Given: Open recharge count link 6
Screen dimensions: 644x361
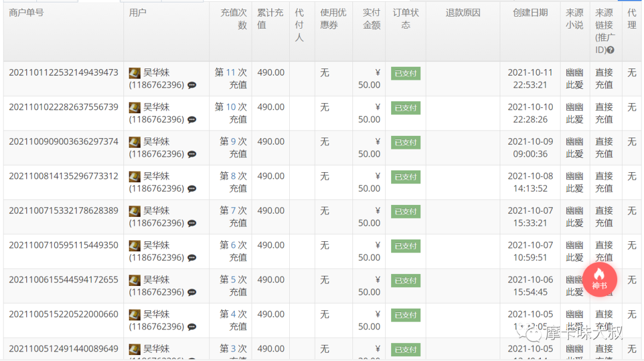Looking at the screenshot, I should click(x=233, y=245).
